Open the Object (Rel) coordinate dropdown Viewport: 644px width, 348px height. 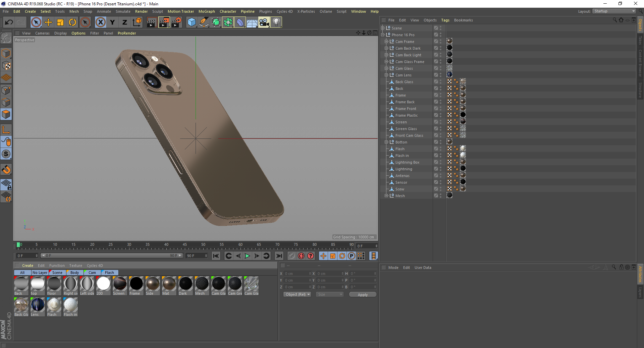[297, 294]
